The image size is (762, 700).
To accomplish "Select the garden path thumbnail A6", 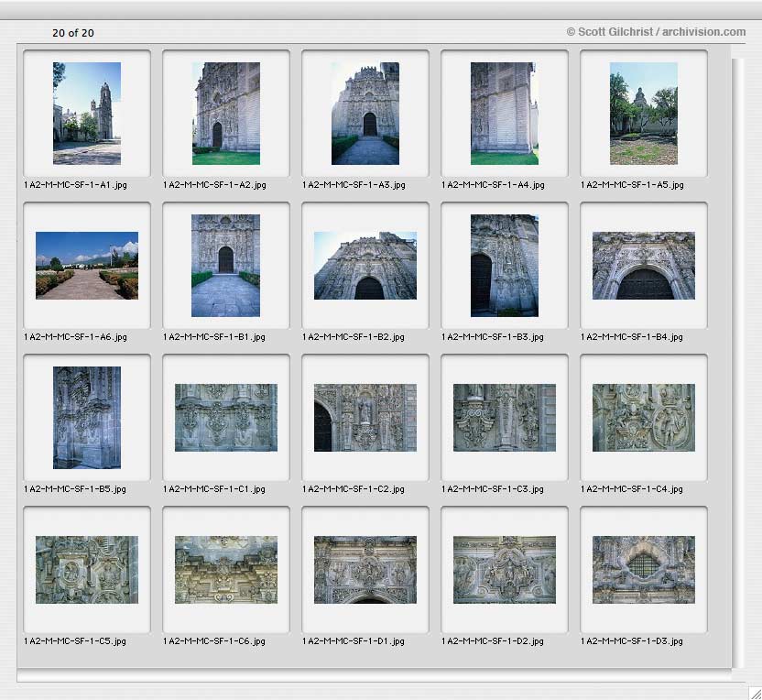I will tap(87, 266).
